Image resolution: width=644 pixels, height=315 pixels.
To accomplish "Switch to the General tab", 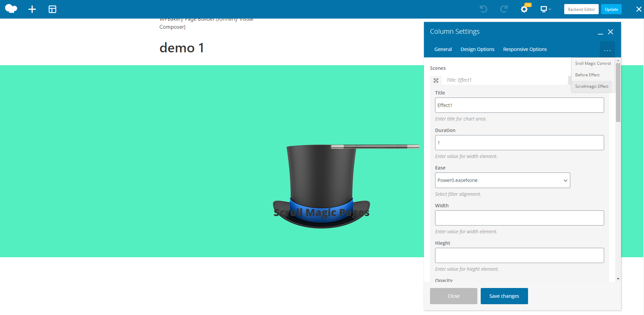I will pos(443,49).
